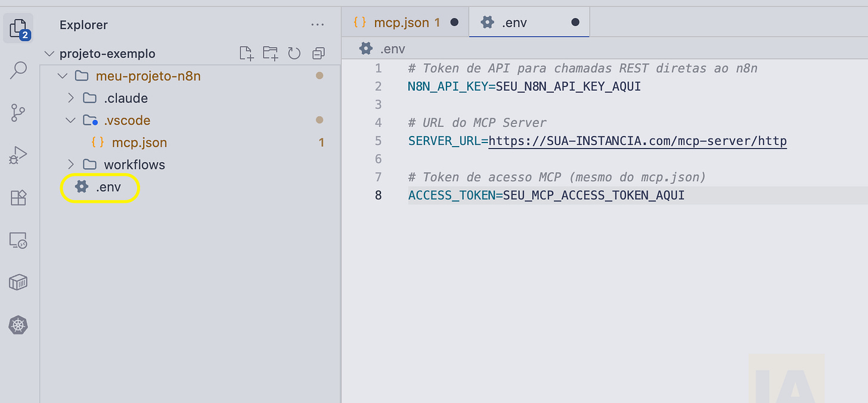Open Explorer more actions ellipsis menu
Viewport: 868px width, 403px height.
(x=318, y=25)
